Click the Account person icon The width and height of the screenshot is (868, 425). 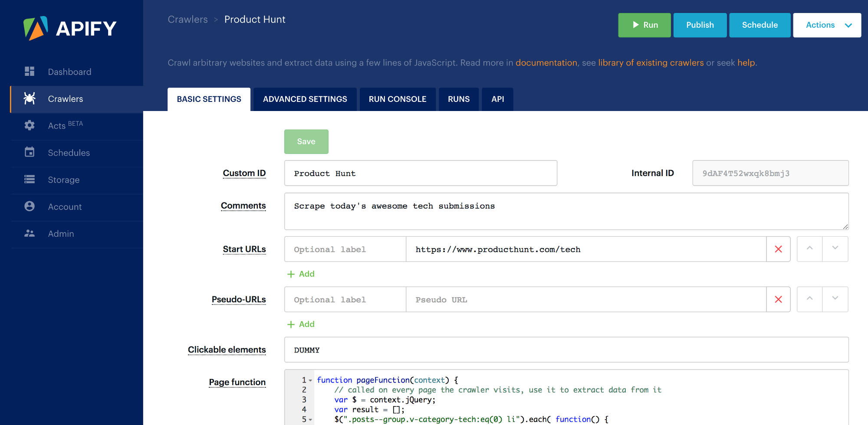[30, 206]
